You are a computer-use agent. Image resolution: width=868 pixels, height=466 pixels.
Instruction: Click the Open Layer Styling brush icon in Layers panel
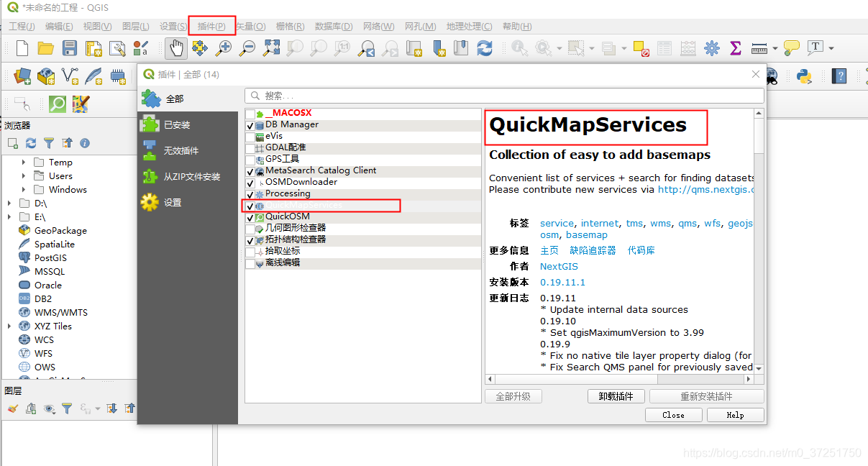13,408
